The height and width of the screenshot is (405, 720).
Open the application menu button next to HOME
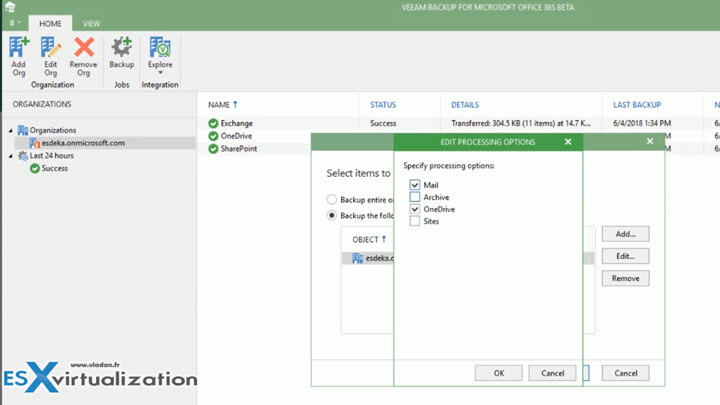click(x=15, y=22)
